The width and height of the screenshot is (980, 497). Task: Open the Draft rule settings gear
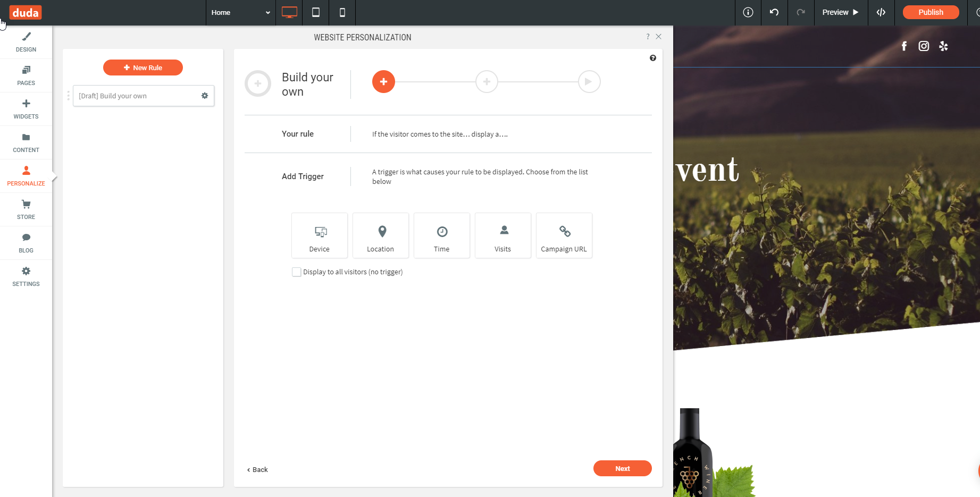click(205, 96)
